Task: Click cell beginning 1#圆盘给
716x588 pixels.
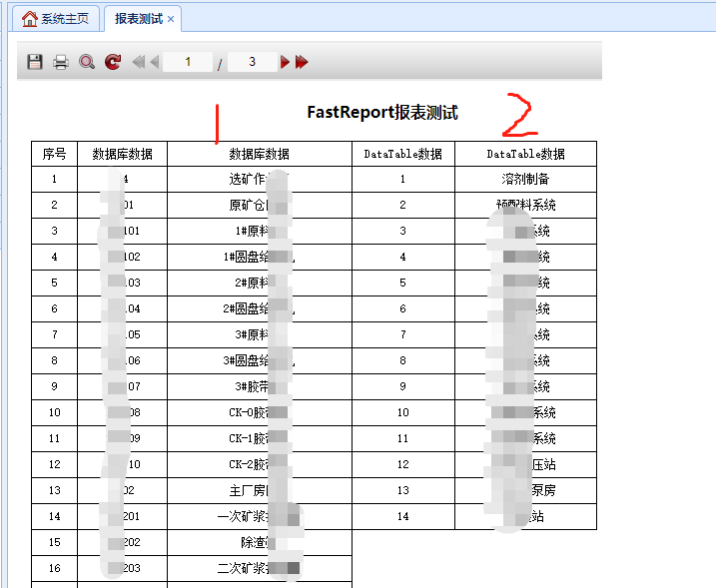Action: [260, 257]
